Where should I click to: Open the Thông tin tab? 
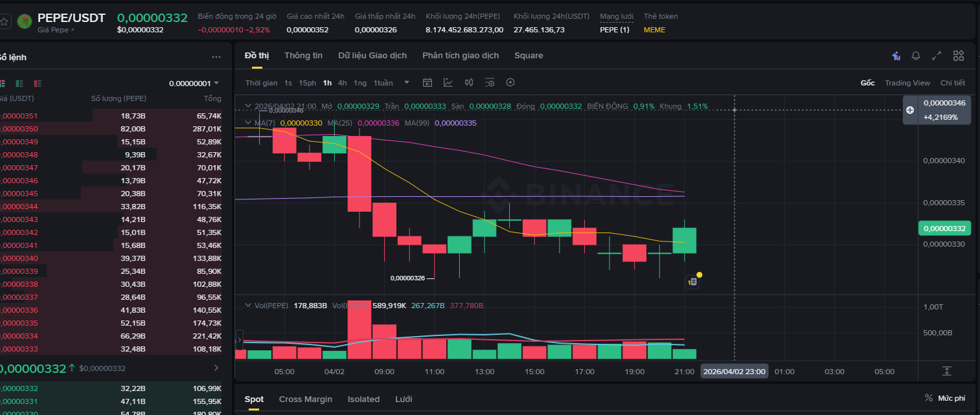coord(303,56)
